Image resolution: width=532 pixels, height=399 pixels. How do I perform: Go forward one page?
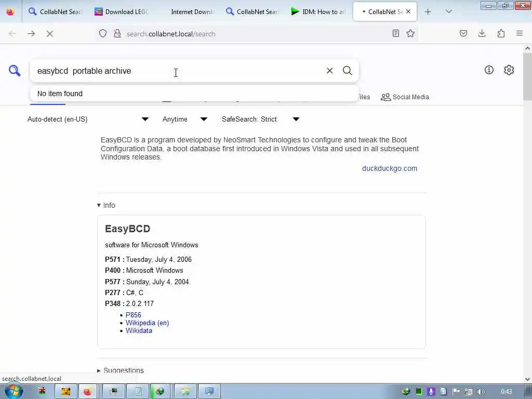[31, 34]
